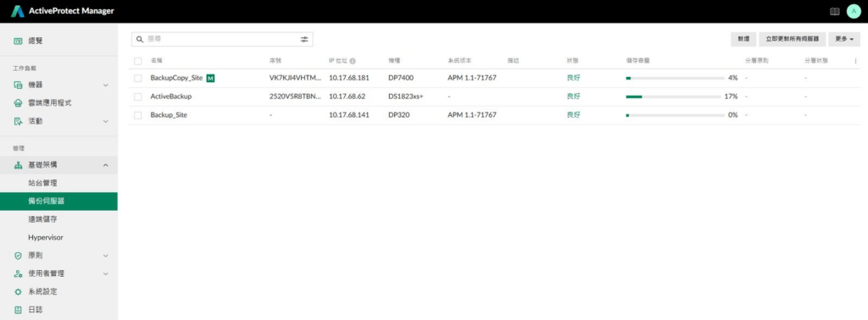Sort by 狀態 column header
This screenshot has height=320, width=868.
[572, 61]
